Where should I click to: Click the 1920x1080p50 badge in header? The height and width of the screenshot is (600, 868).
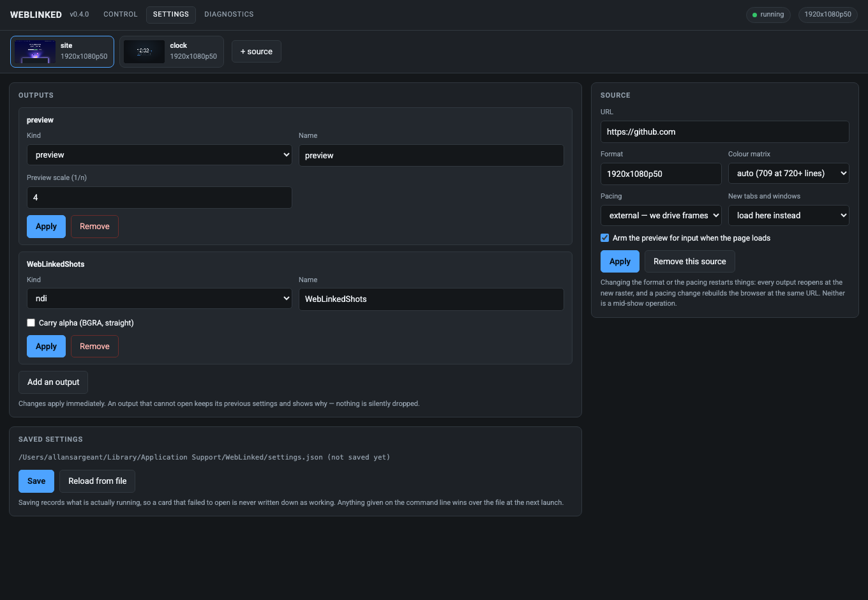(828, 15)
